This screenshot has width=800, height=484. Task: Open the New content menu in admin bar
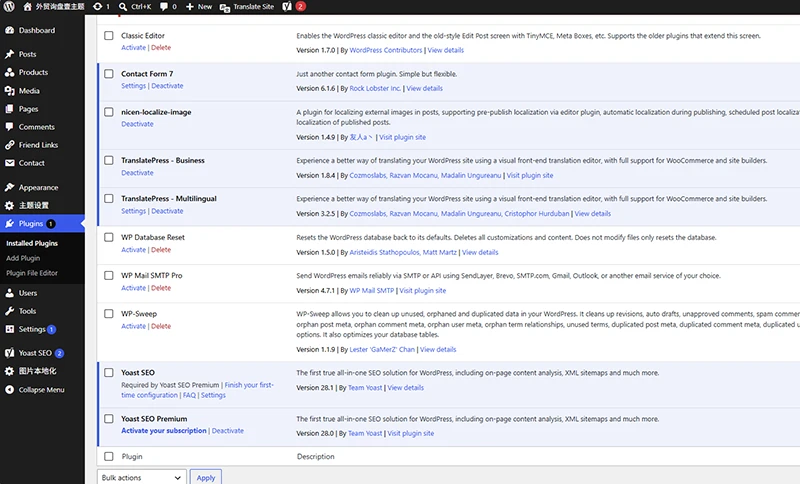pyautogui.click(x=199, y=7)
